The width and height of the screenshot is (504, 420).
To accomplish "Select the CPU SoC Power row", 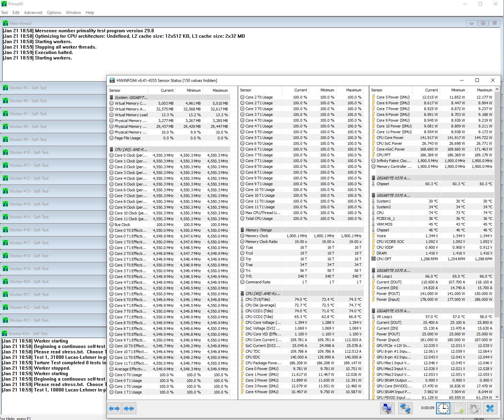I will pyautogui.click(x=432, y=143).
